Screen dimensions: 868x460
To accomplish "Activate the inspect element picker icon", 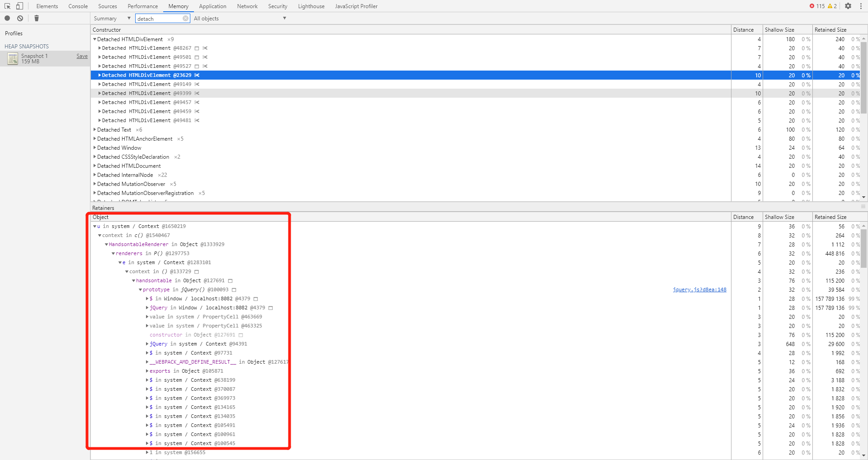I will point(7,6).
